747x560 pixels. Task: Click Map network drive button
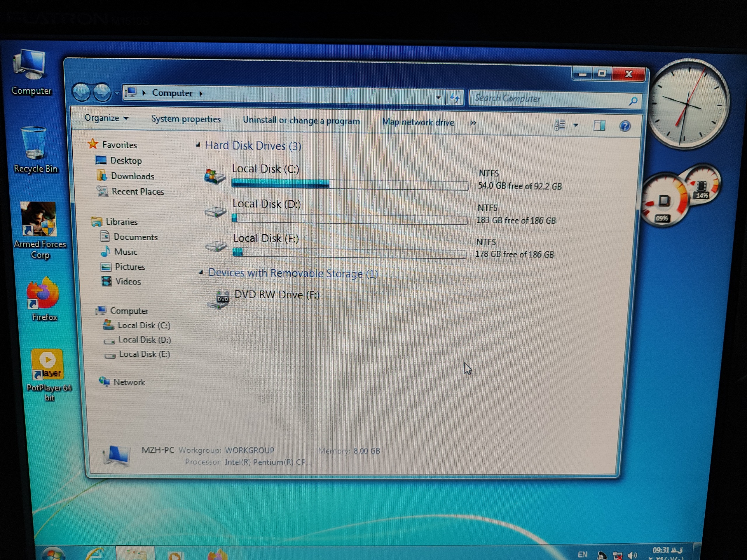click(418, 122)
